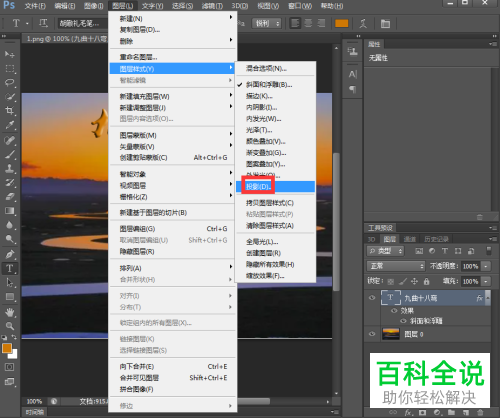
Task: Select the Eraser tool
Action: pyautogui.click(x=10, y=196)
